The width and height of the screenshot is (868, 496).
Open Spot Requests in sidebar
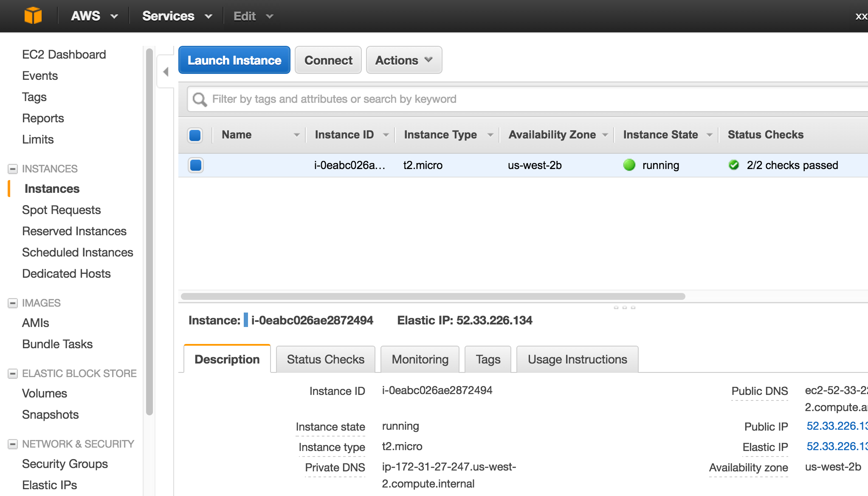coord(62,210)
